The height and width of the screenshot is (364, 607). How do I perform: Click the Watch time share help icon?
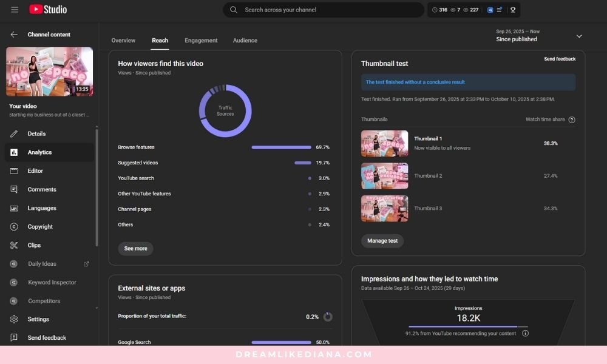572,120
